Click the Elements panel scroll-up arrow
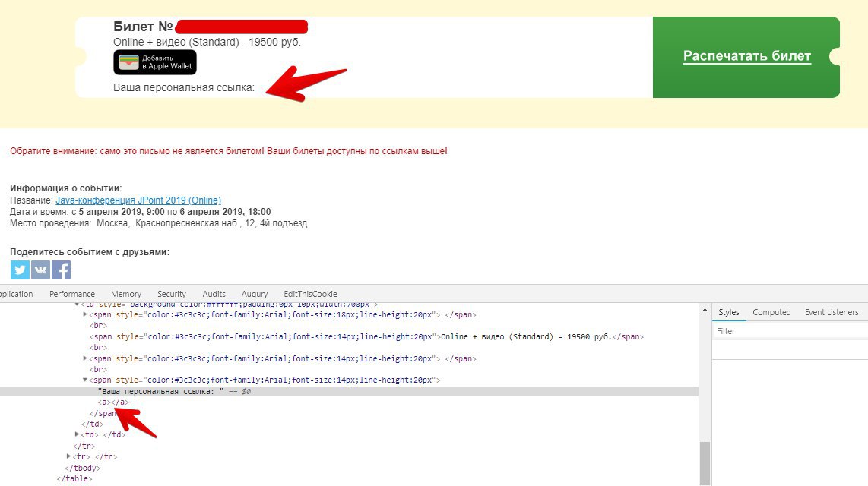 click(x=705, y=310)
